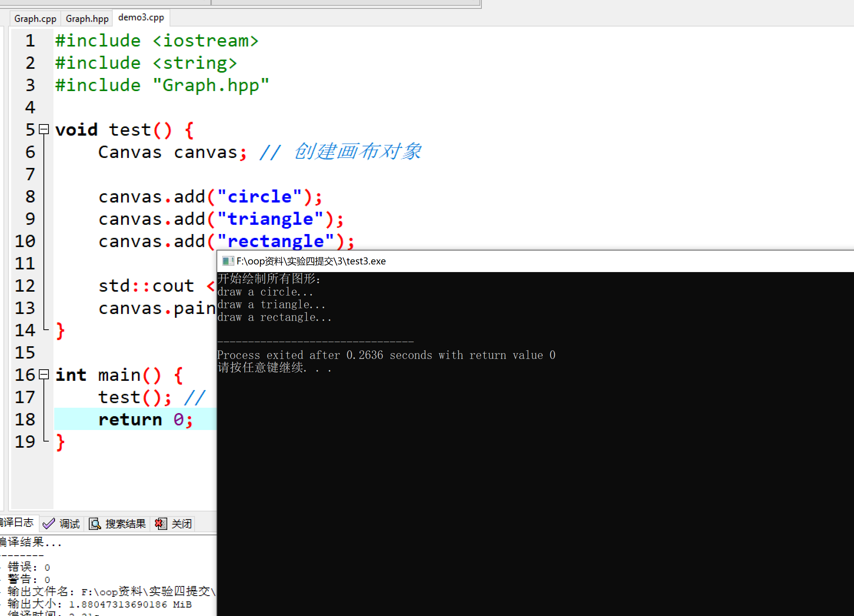Image resolution: width=854 pixels, height=616 pixels.
Task: Click the search results magnifier icon
Action: click(x=95, y=523)
